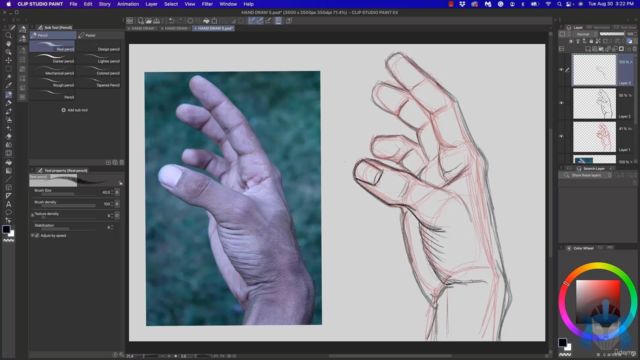This screenshot has height=360, width=640.
Task: Choose the Tapered Pencil sub tool
Action: [98, 82]
